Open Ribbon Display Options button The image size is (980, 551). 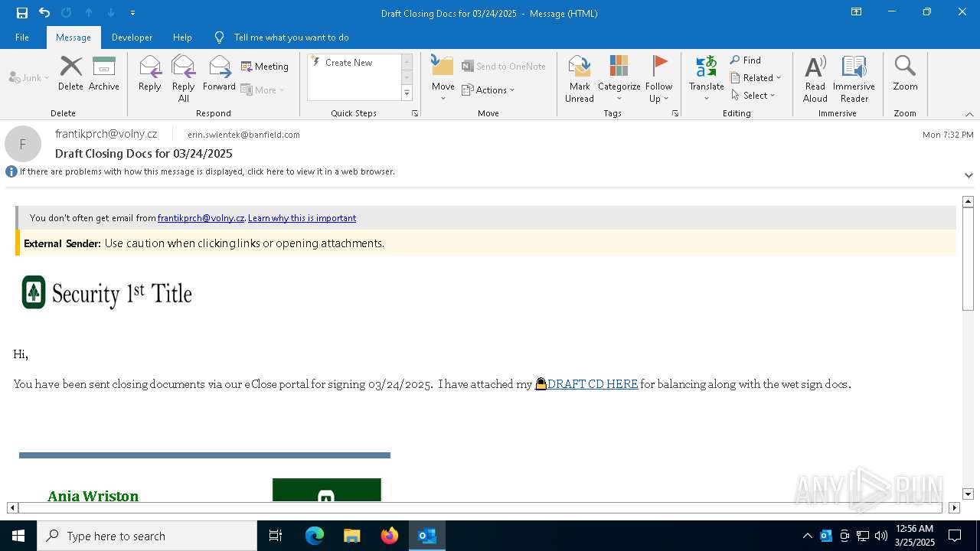point(857,12)
